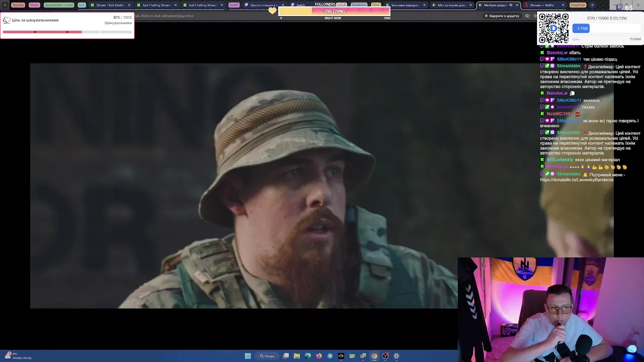Screen dimensions: 644x362
Task: Click the address bar URL text
Action: tap(164, 16)
